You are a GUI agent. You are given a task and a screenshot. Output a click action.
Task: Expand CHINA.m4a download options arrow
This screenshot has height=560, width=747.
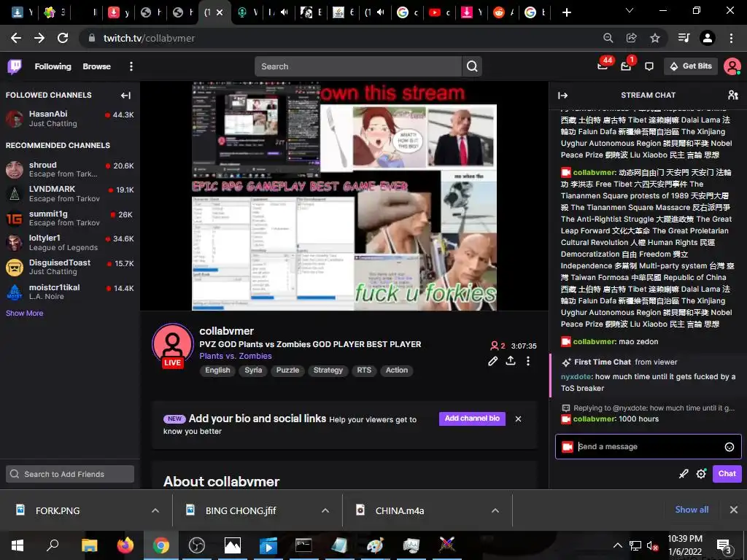coord(495,510)
